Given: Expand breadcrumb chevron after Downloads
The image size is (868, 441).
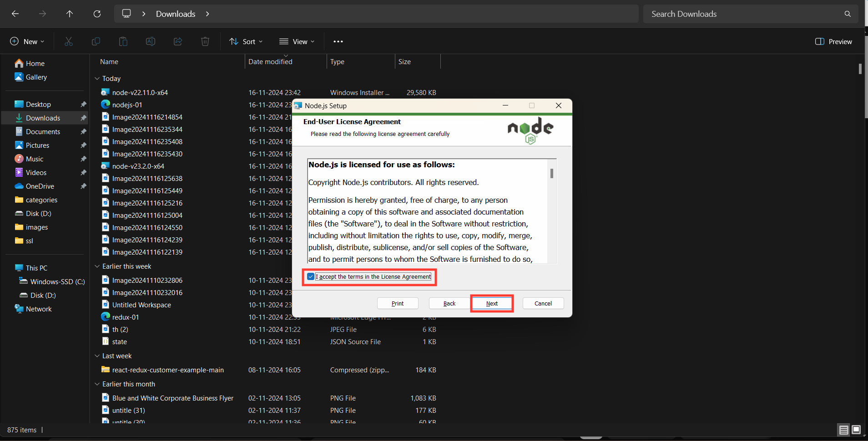Looking at the screenshot, I should (207, 14).
